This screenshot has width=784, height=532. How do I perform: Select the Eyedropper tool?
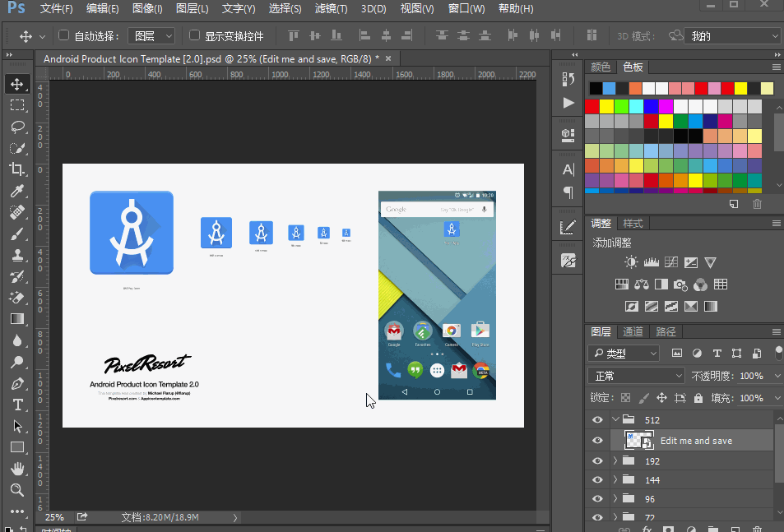[17, 190]
